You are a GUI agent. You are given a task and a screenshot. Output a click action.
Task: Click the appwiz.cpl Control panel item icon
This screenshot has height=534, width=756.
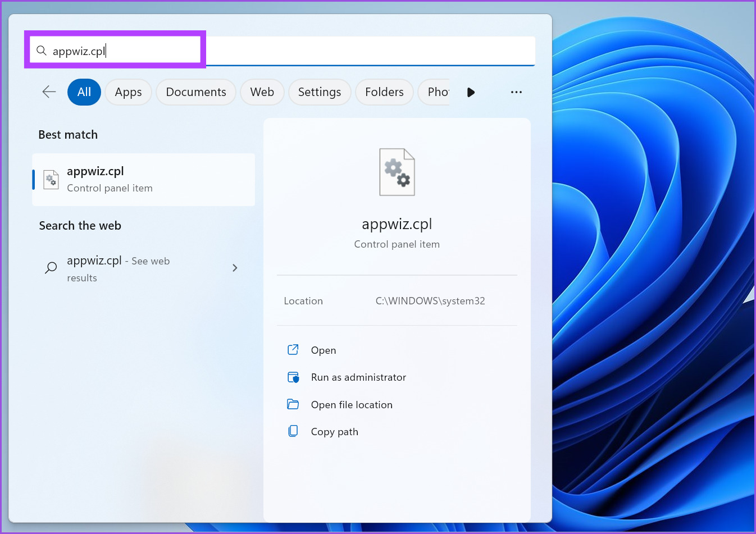coord(51,179)
